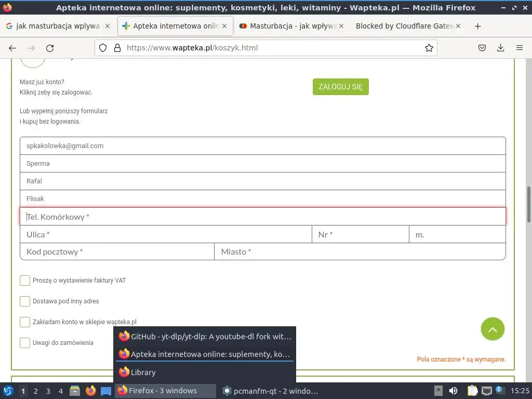This screenshot has height=399, width=532.
Task: Open the system start menu icon
Action: pyautogui.click(x=8, y=391)
